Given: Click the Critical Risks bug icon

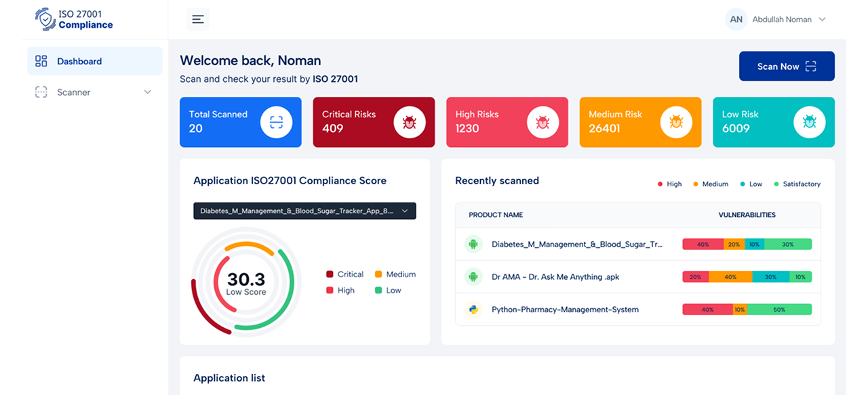Looking at the screenshot, I should [x=410, y=122].
